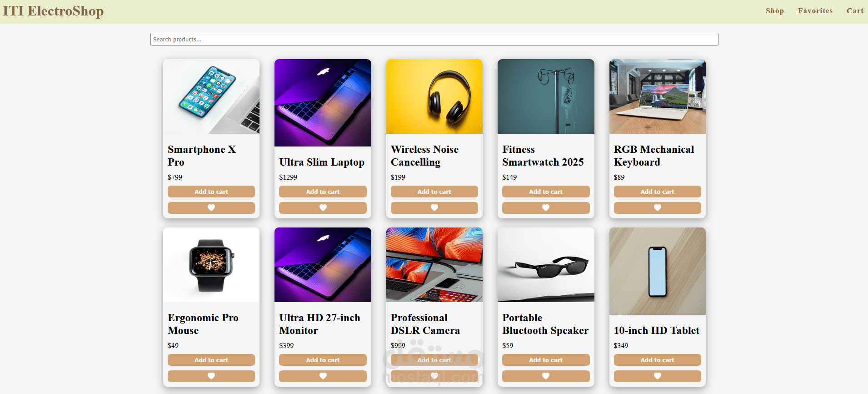
Task: Add Portable Bluetooth Speaker to cart
Action: coord(546,360)
